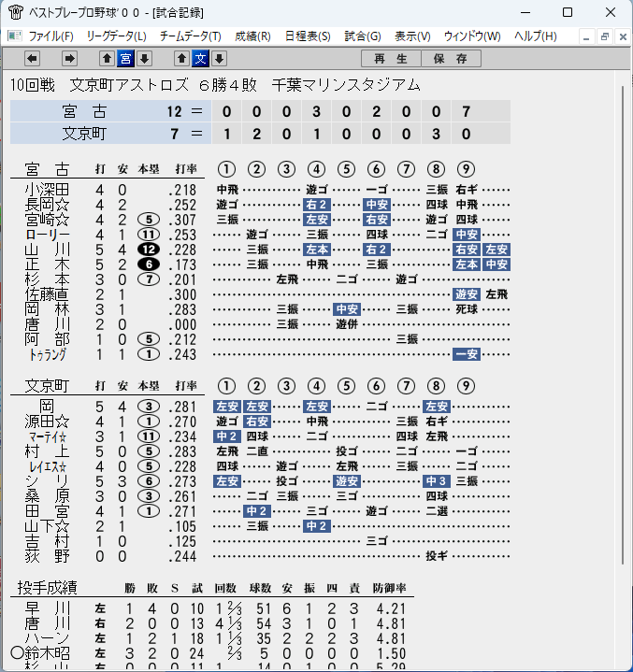
Task: Click player name 佐藤直
Action: click(47, 294)
